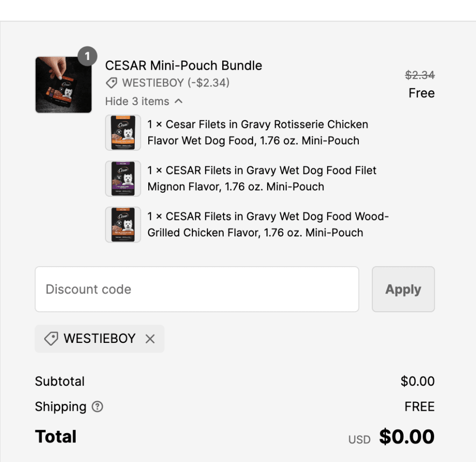Focus the Discount code input field
This screenshot has height=462, width=476.
click(x=197, y=289)
